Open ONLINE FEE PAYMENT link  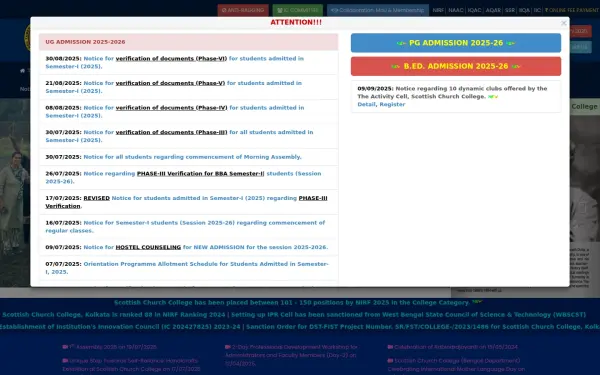pyautogui.click(x=572, y=10)
